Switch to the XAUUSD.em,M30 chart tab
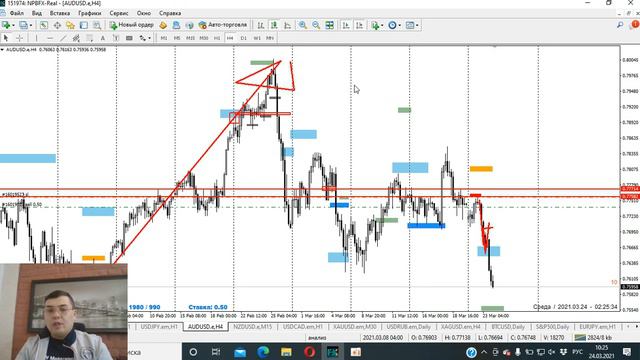The image size is (640, 360). (x=355, y=327)
